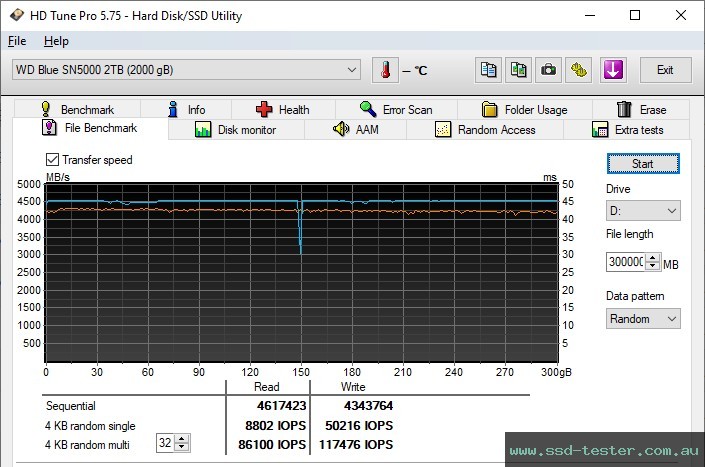705x467 pixels.
Task: Copy screenshot to clipboard icon
Action: (x=518, y=70)
